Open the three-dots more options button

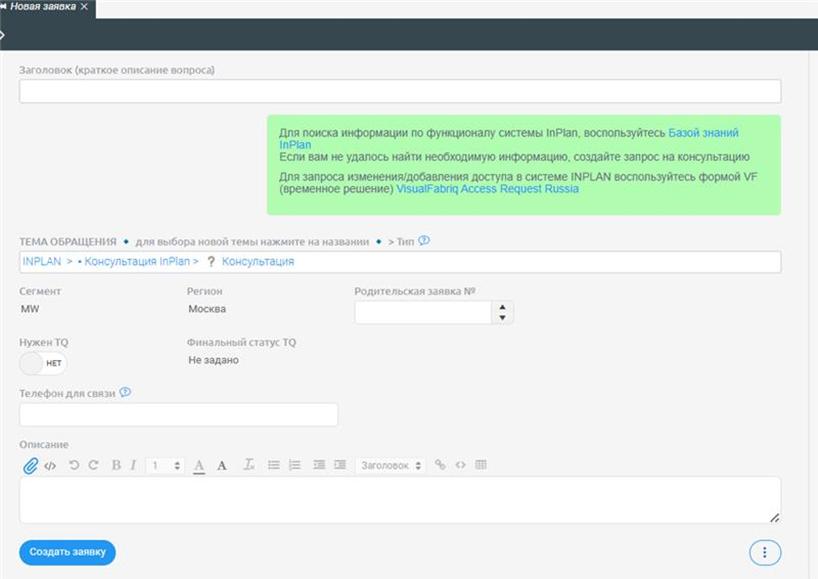[x=765, y=552]
